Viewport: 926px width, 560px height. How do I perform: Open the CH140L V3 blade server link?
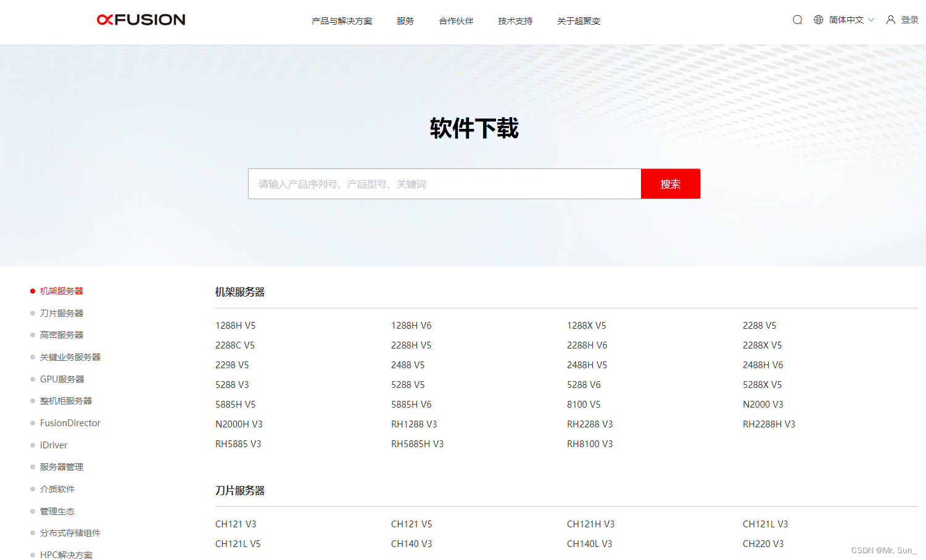click(x=590, y=544)
